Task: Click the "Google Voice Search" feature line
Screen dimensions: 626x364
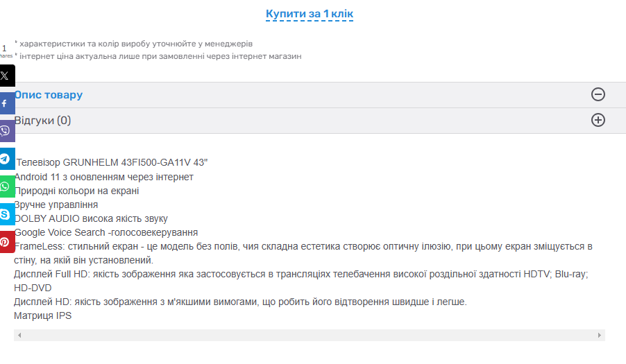Action: [x=106, y=232]
